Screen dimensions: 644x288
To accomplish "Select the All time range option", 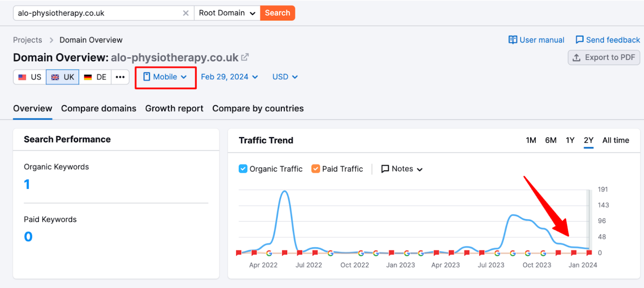I will [x=616, y=140].
